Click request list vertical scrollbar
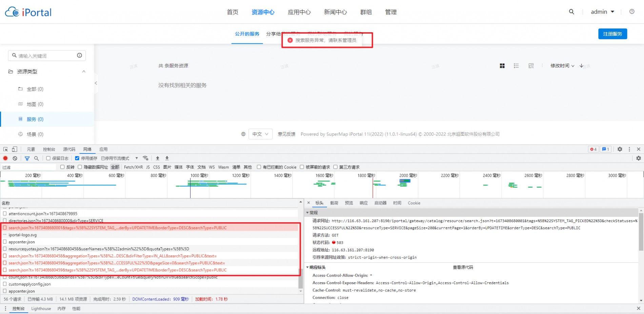 [x=300, y=278]
